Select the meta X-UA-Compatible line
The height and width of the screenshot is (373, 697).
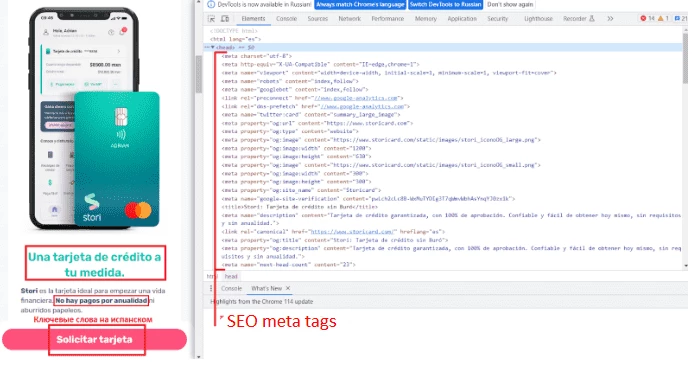tap(320, 64)
